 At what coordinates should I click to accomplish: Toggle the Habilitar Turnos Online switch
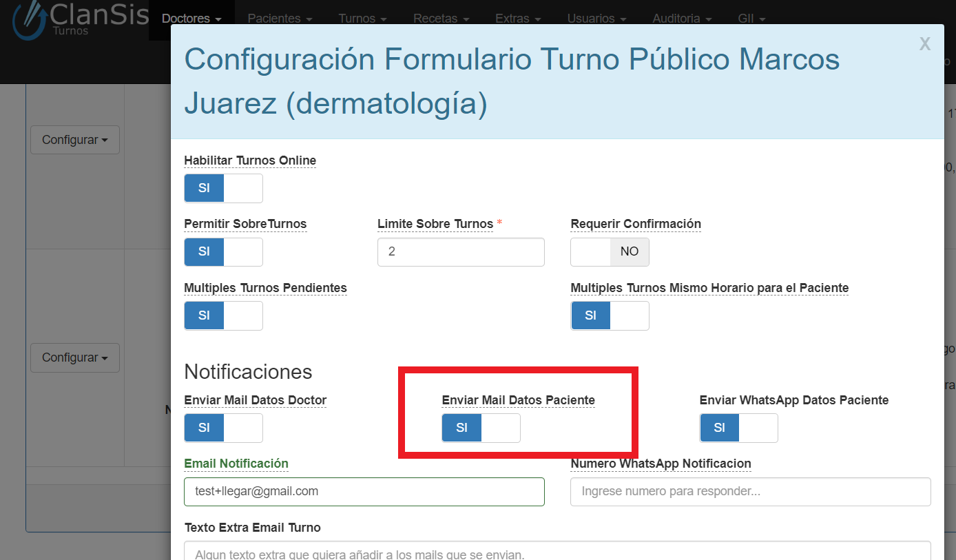[x=223, y=188]
